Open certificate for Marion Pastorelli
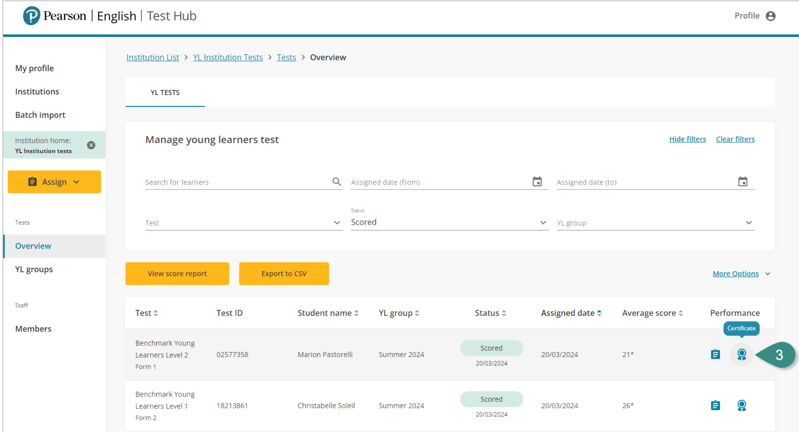This screenshot has height=432, width=799. (741, 355)
